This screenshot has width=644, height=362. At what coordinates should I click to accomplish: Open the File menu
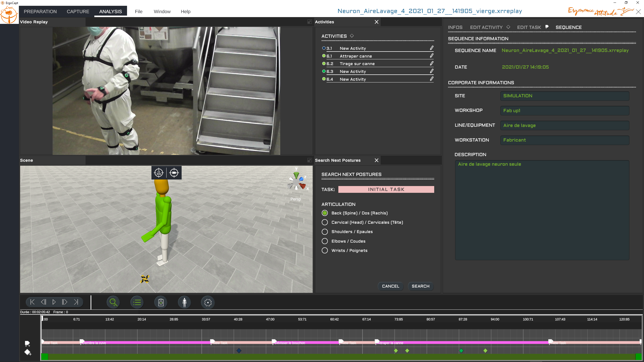139,12
